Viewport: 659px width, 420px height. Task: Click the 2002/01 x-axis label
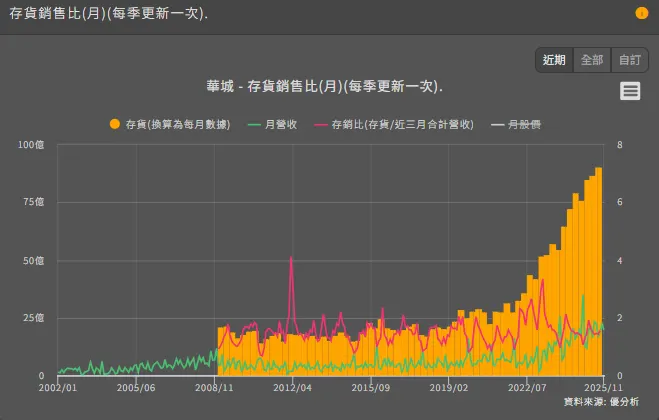click(x=58, y=388)
